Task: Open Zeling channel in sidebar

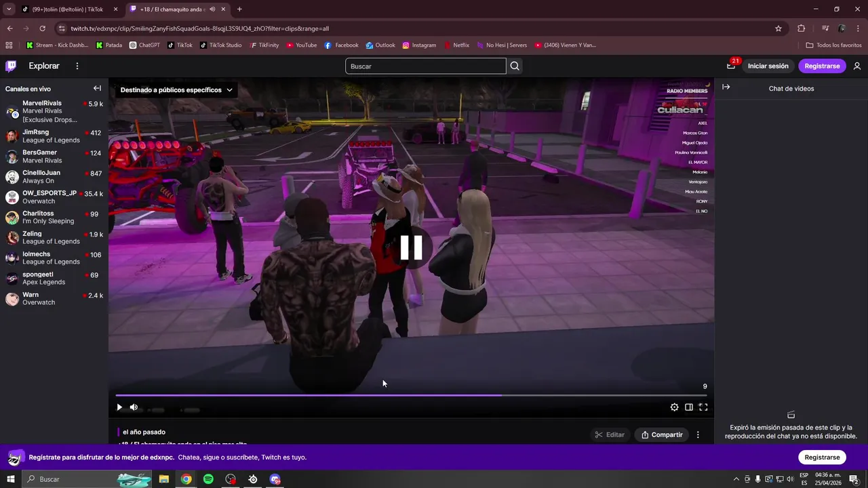Action: 54,238
